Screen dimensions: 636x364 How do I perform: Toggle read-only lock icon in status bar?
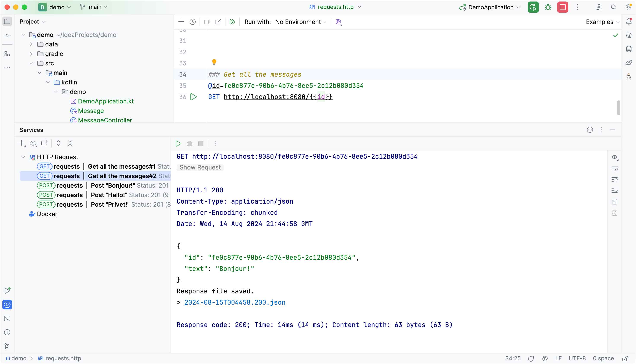coord(625,359)
